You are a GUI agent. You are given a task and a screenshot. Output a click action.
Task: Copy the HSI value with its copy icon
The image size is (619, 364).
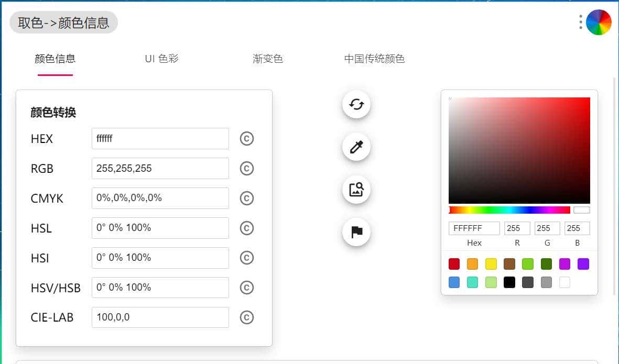coord(246,258)
